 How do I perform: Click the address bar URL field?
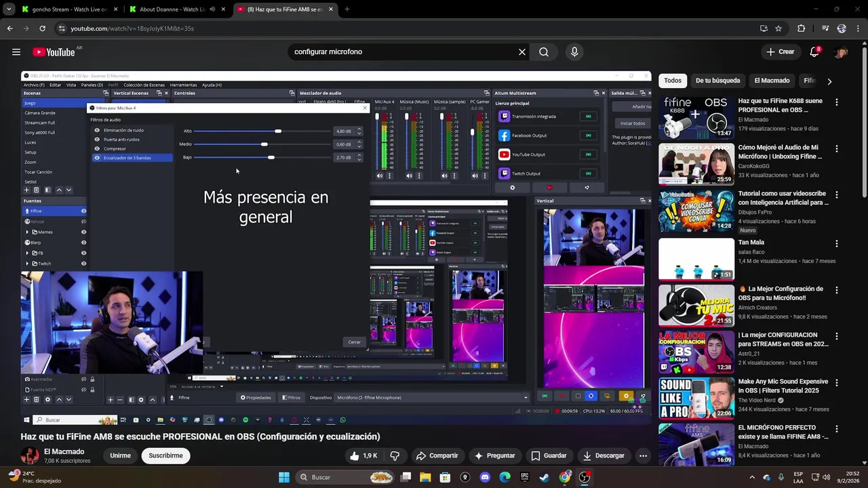[407, 28]
